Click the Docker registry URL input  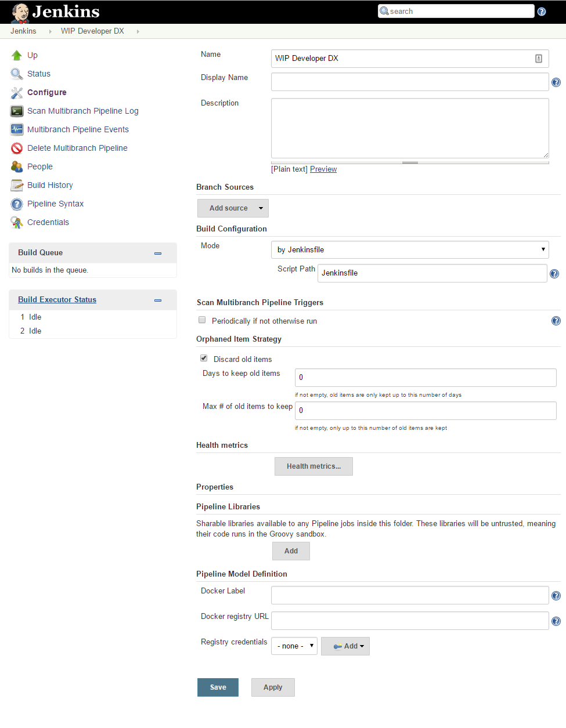click(410, 621)
